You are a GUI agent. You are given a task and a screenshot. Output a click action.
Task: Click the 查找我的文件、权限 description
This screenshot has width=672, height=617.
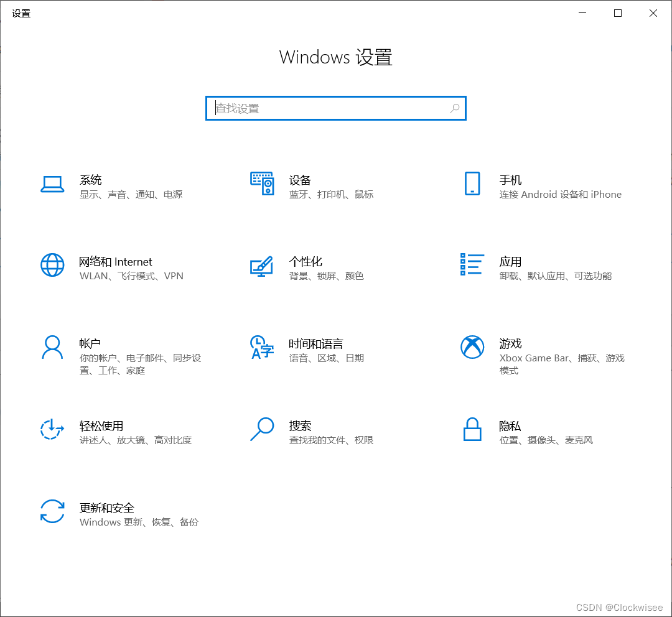[331, 440]
